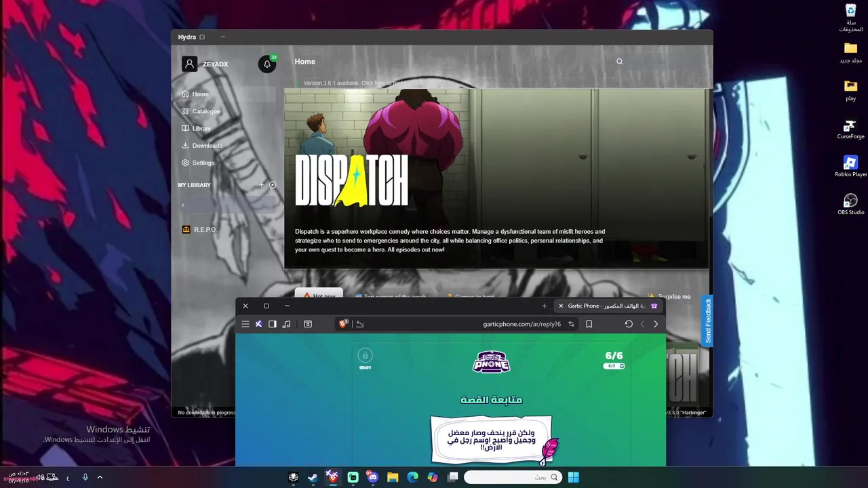Open the music note playlist icon in the browser
This screenshot has height=488, width=868.
pos(286,324)
